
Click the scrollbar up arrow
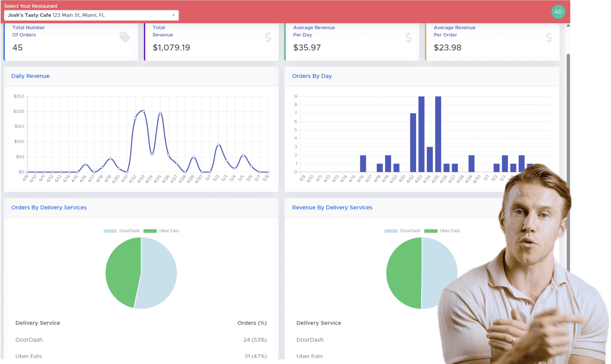coord(568,26)
